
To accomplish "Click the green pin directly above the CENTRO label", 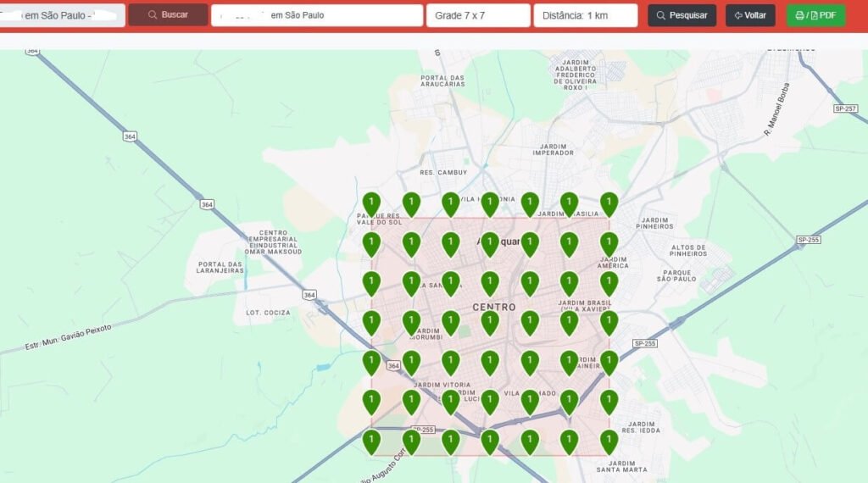I will point(490,283).
